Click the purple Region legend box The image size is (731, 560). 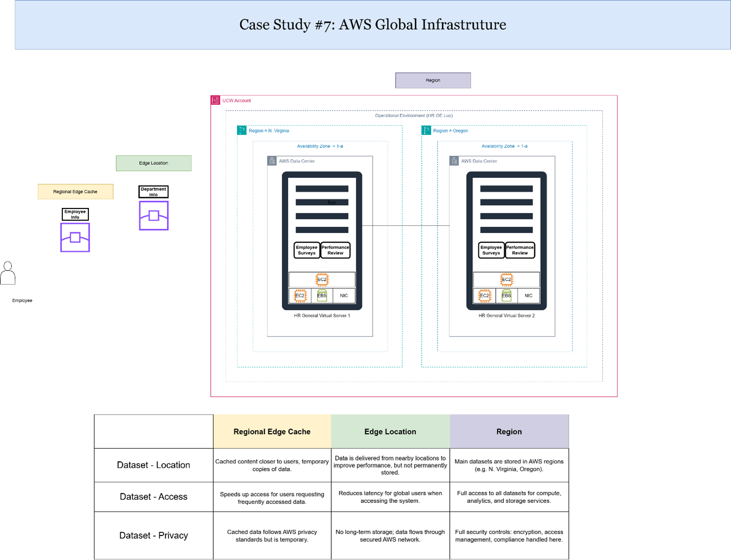click(433, 80)
